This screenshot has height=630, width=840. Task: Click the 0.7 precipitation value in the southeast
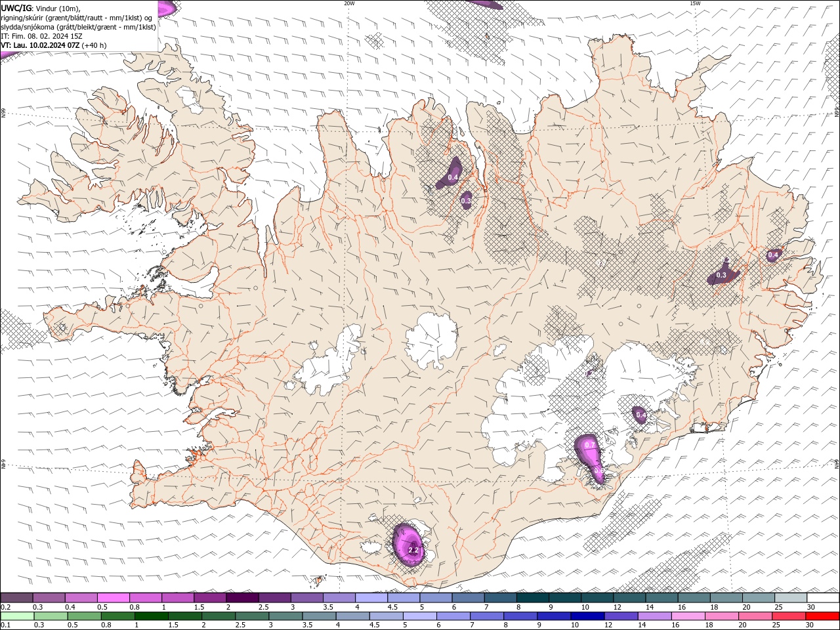tap(589, 445)
